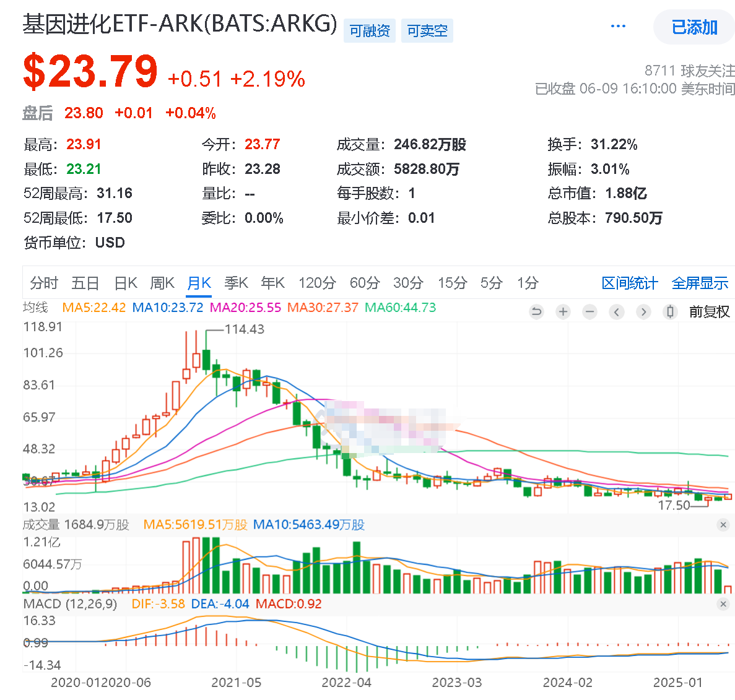This screenshot has height=700, width=735.
Task: Zoom in the chart with plus icon
Action: [563, 311]
